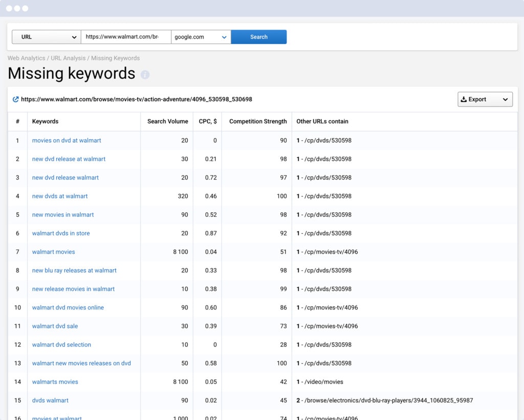The image size is (524, 420).
Task: Open keyword 'walmart dvd movies online'
Action: pos(68,307)
